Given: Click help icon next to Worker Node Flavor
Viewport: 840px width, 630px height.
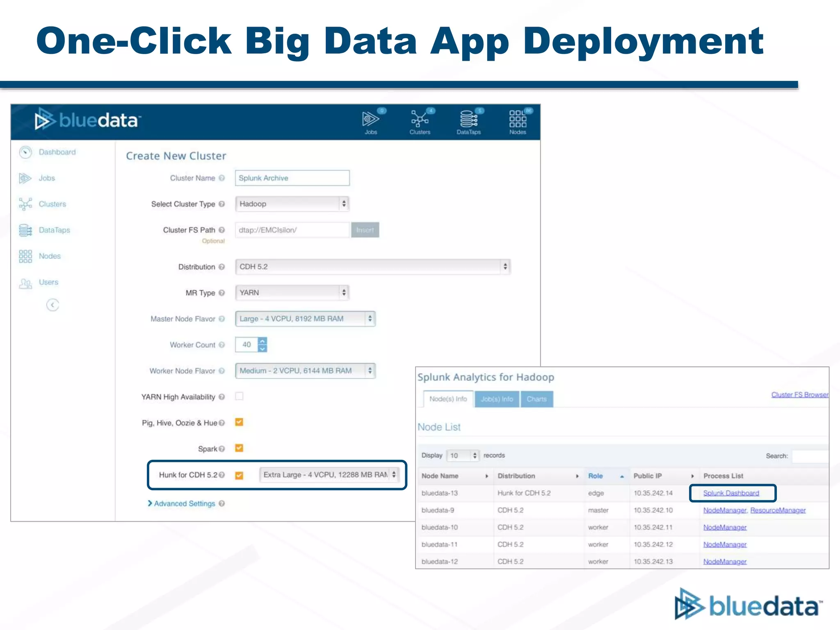Looking at the screenshot, I should click(x=222, y=371).
